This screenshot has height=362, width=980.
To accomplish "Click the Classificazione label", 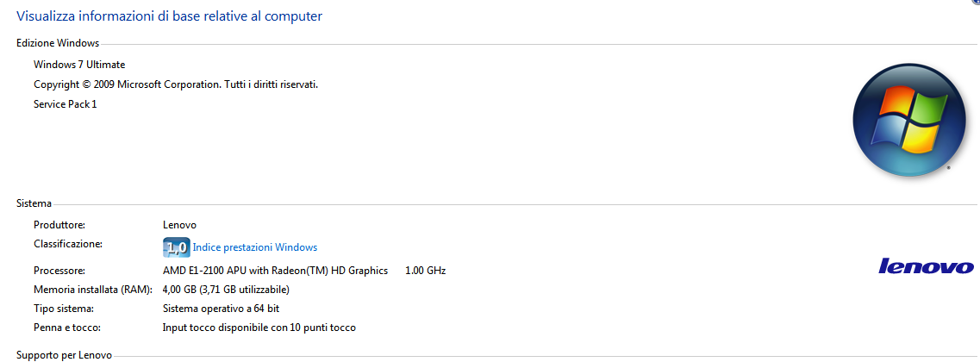I will [x=67, y=243].
